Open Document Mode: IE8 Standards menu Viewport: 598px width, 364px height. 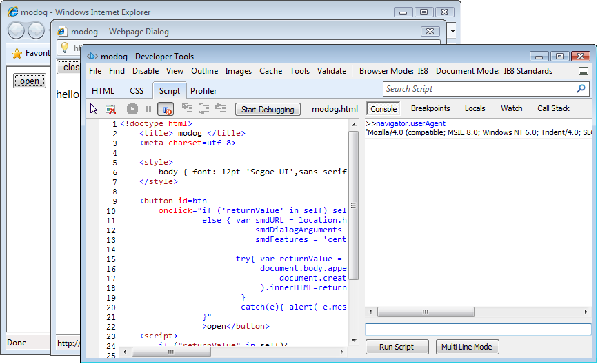(494, 71)
